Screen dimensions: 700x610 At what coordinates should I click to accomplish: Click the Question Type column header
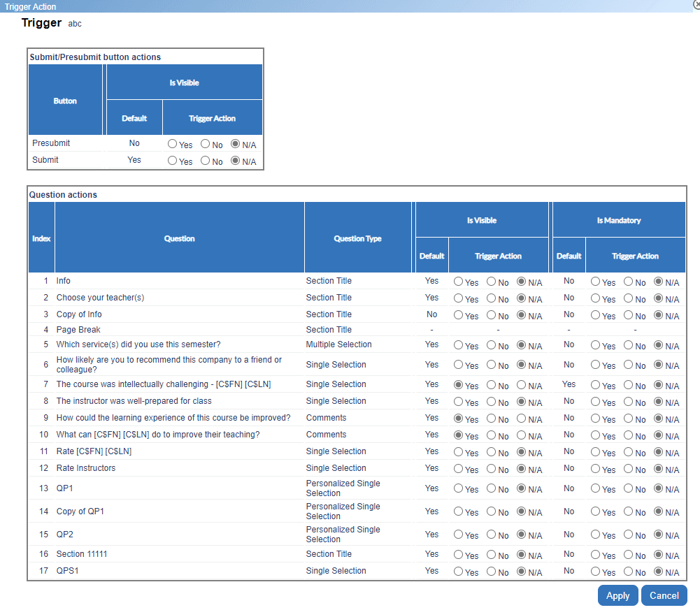pos(357,238)
